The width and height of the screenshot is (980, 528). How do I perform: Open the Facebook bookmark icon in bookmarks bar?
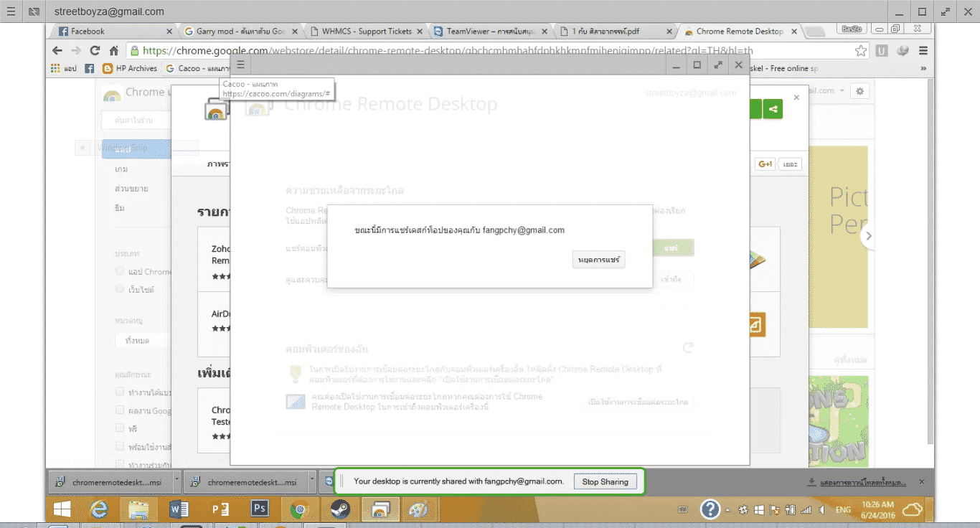90,69
